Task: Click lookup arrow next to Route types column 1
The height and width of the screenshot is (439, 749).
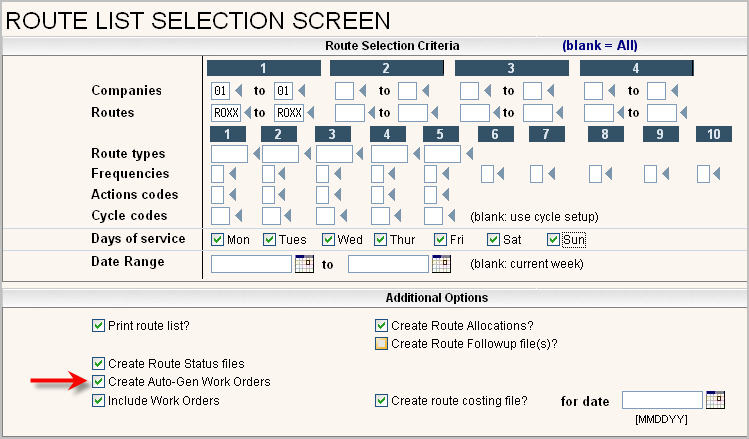Action: (x=255, y=154)
